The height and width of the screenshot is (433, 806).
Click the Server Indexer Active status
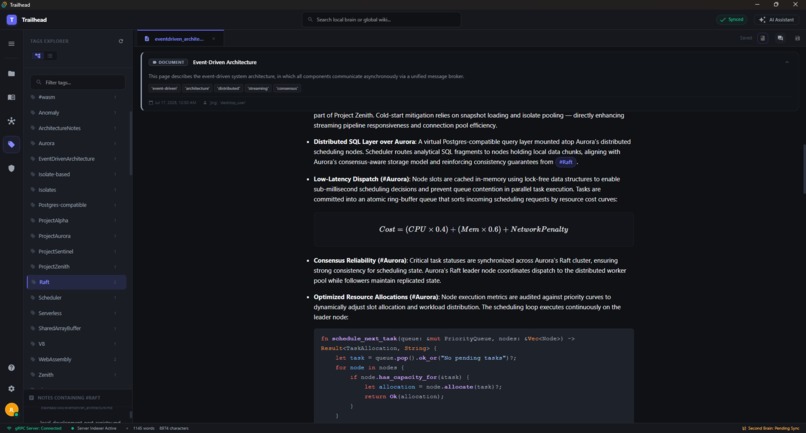[x=94, y=428]
